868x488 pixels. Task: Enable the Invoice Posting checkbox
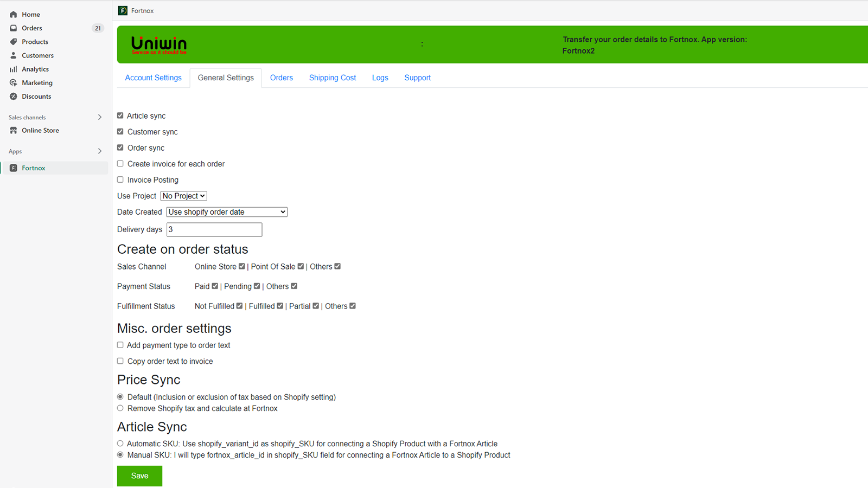tap(120, 179)
